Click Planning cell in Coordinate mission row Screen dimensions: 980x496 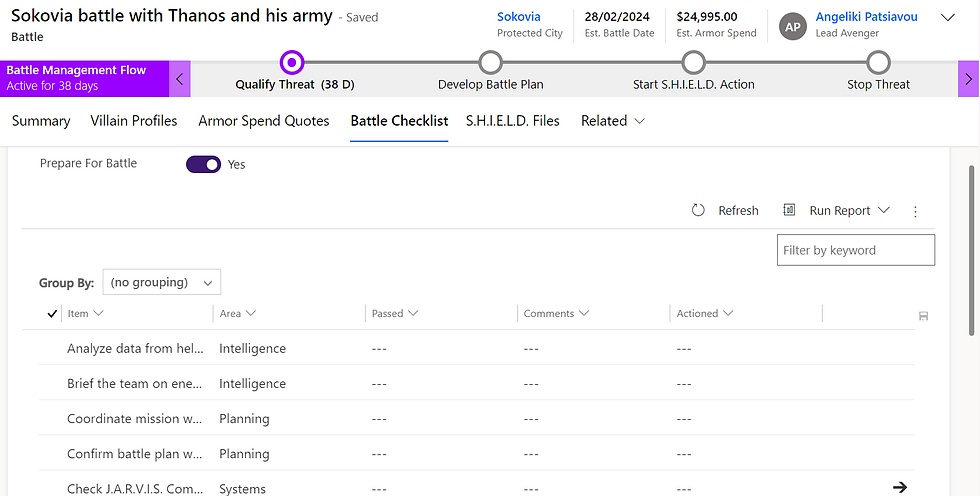(244, 419)
